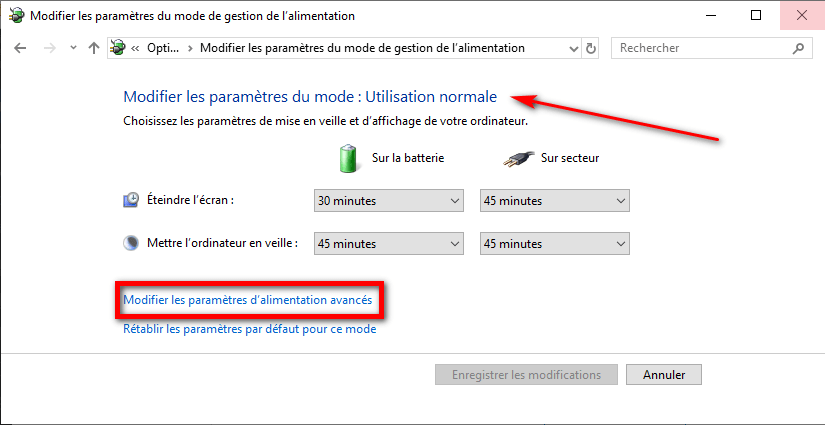Click the back navigation arrow
825x425 pixels.
point(20,48)
